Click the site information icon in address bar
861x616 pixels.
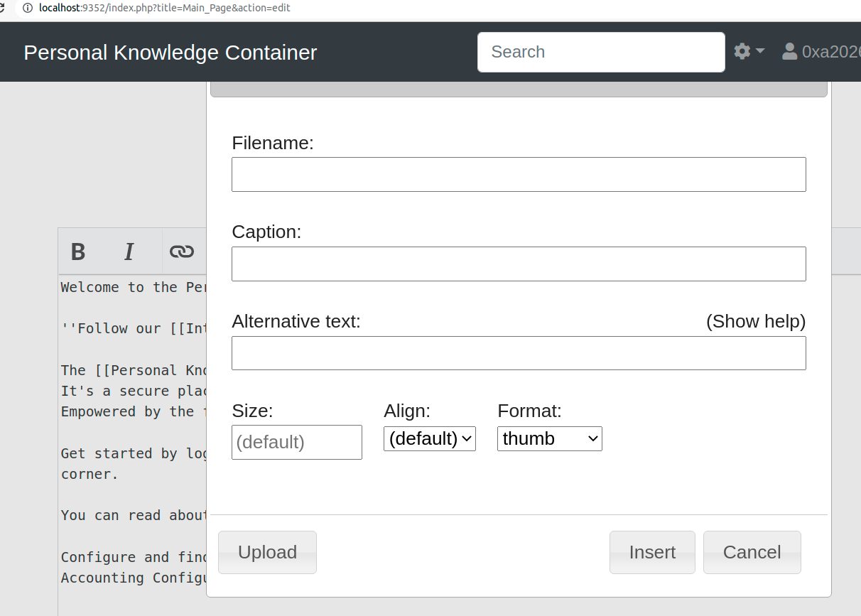(28, 8)
